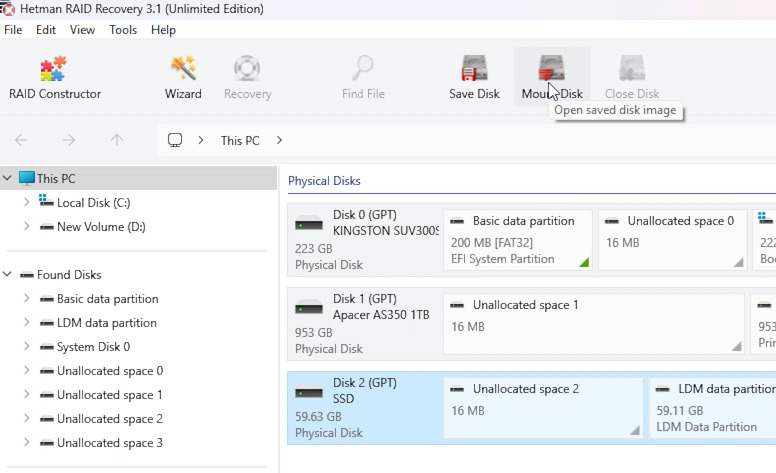
Task: Select LDM data partition 59.11 GB tile
Action: click(x=713, y=408)
